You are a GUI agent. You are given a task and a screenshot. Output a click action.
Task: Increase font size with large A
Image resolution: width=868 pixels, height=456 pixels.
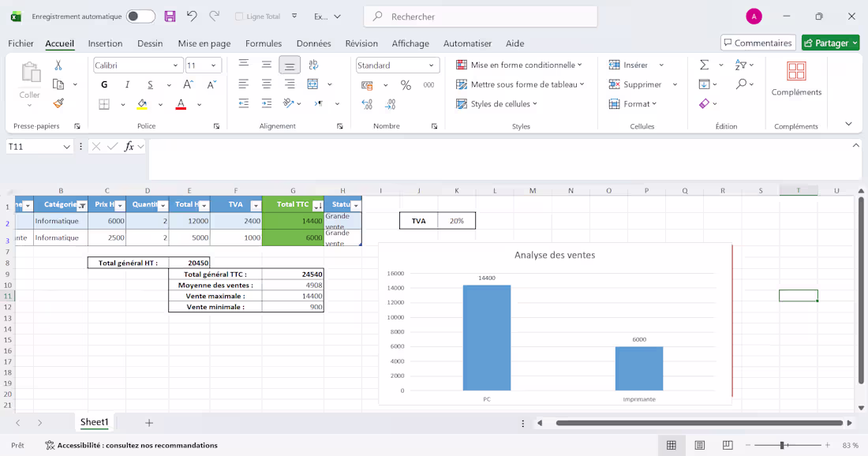[189, 84]
